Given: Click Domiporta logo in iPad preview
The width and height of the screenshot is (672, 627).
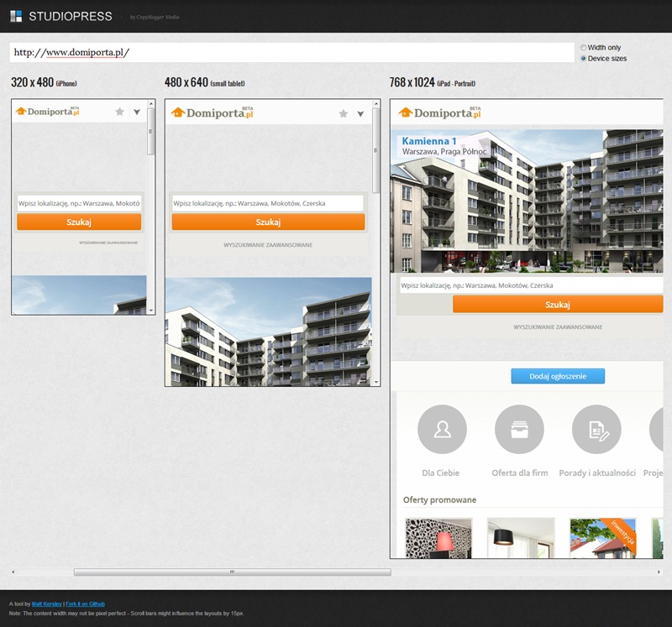Looking at the screenshot, I should pos(439,112).
